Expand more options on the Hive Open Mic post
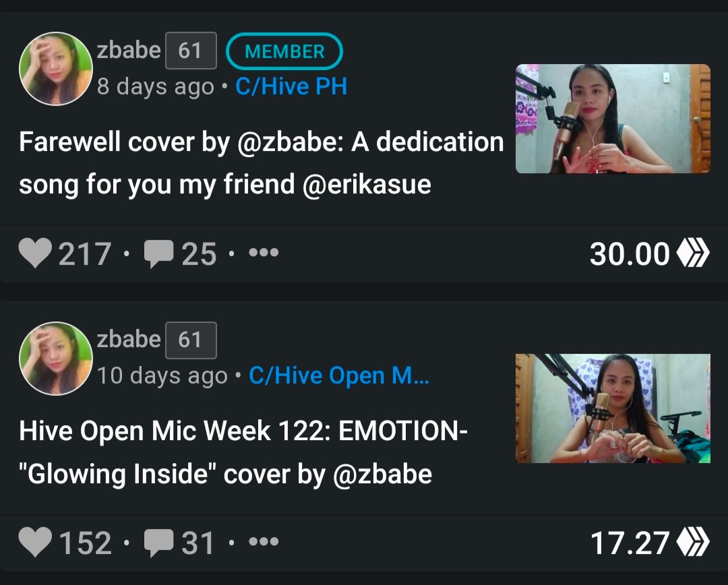The image size is (728, 585). (264, 541)
